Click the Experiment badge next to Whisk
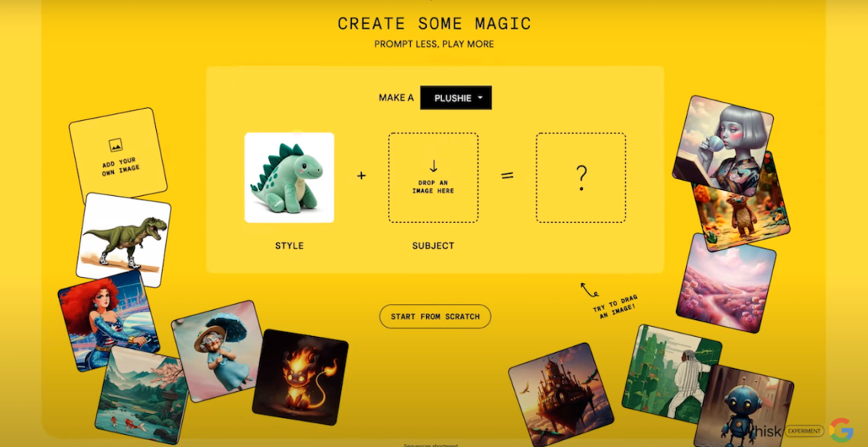The height and width of the screenshot is (447, 868). click(x=805, y=430)
